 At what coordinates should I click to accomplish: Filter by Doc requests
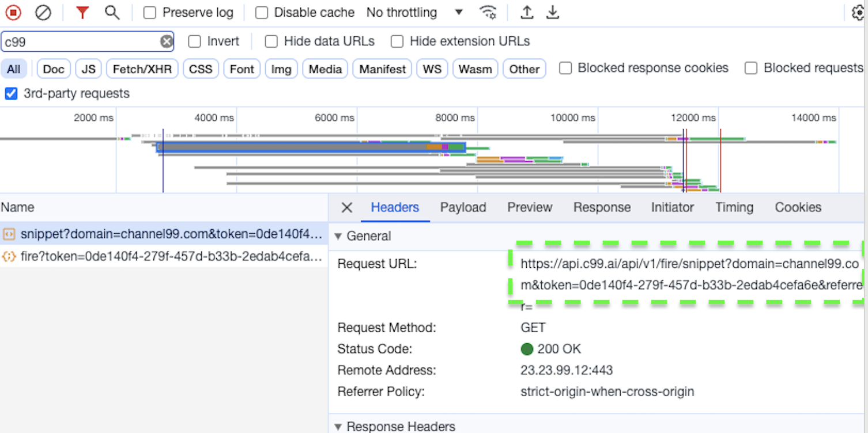tap(54, 69)
